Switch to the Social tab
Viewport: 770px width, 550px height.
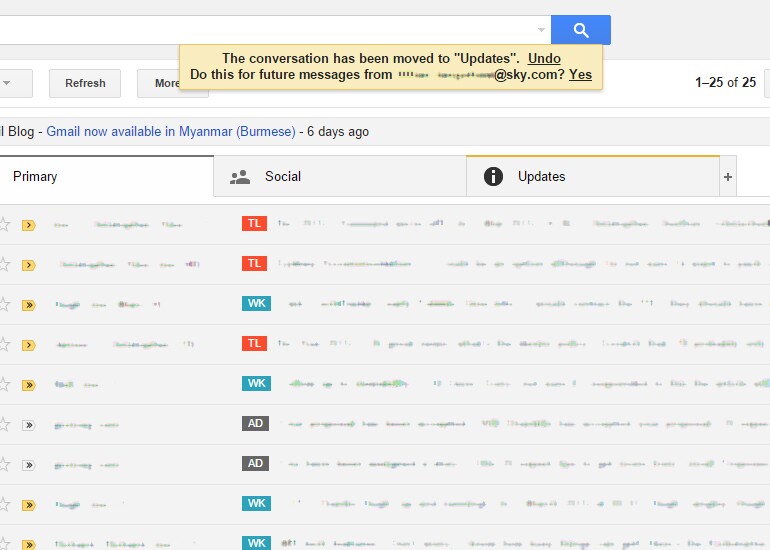tap(340, 176)
